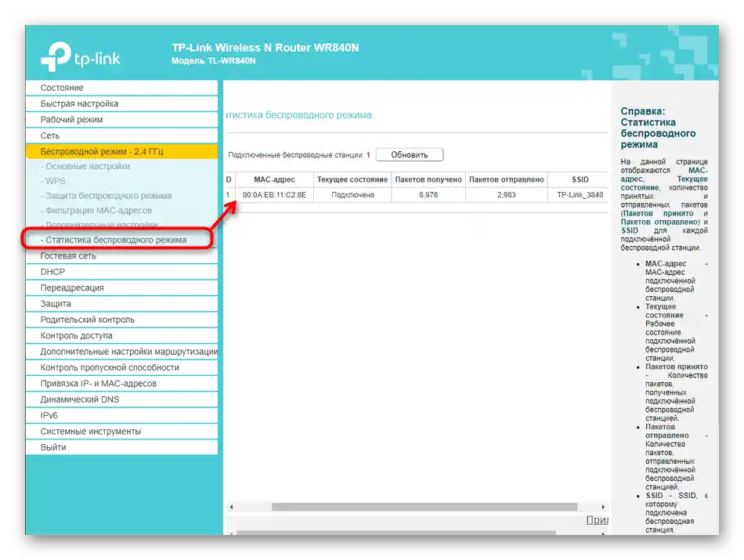The height and width of the screenshot is (560, 744).
Task: Open Гостевая сеть section
Action: 121,256
